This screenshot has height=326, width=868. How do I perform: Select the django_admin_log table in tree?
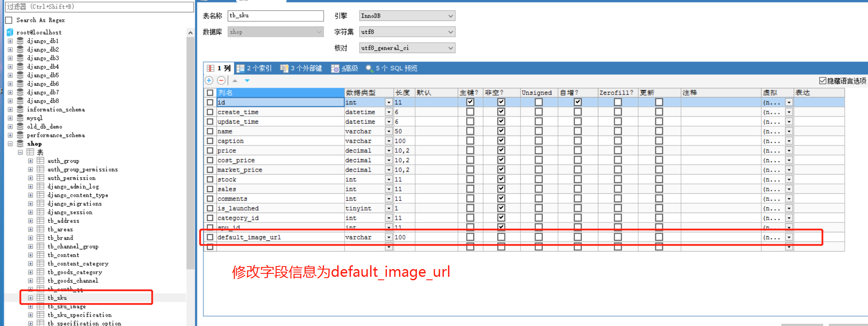[x=73, y=186]
